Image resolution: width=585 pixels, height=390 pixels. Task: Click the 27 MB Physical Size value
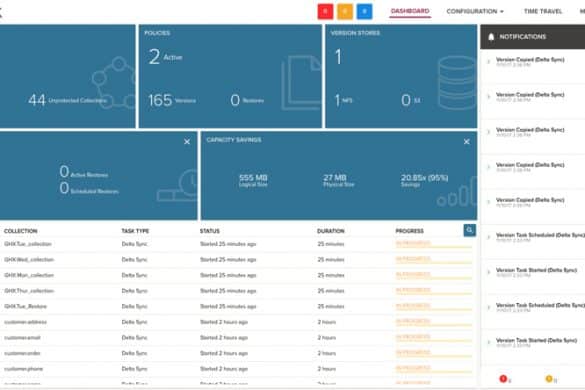point(338,180)
